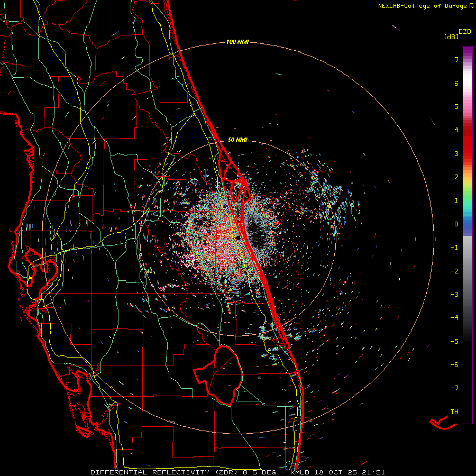476x476 pixels.
Task: Click the -7 dB scale label
Action: (x=454, y=388)
